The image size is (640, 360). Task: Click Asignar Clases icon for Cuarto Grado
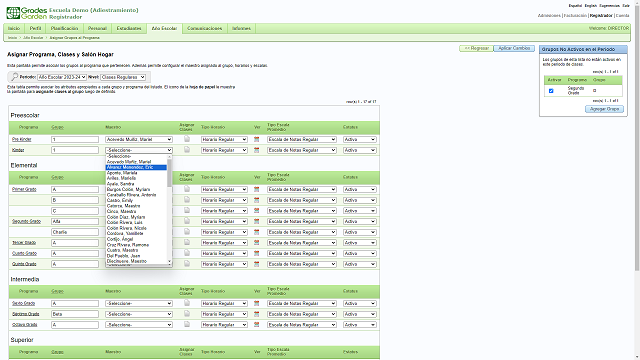187,253
